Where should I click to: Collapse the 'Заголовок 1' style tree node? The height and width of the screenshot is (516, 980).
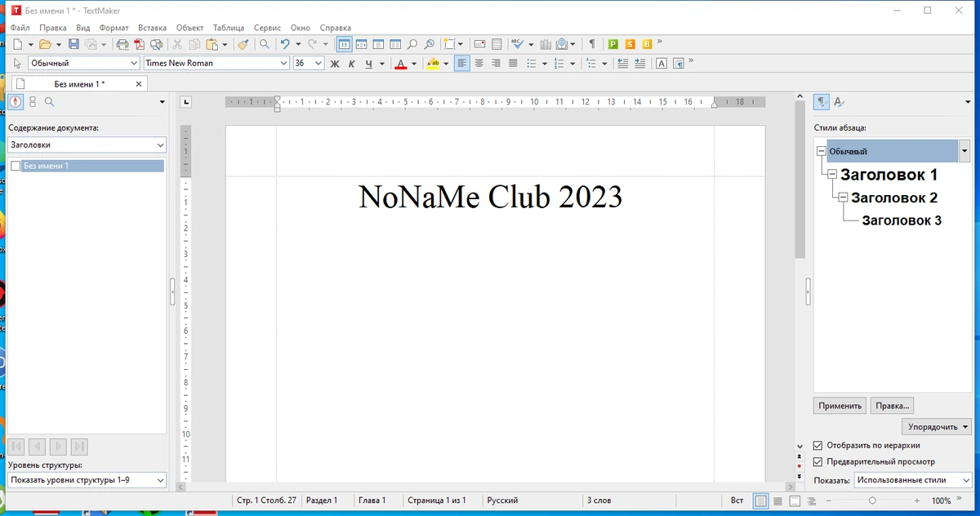pos(832,175)
